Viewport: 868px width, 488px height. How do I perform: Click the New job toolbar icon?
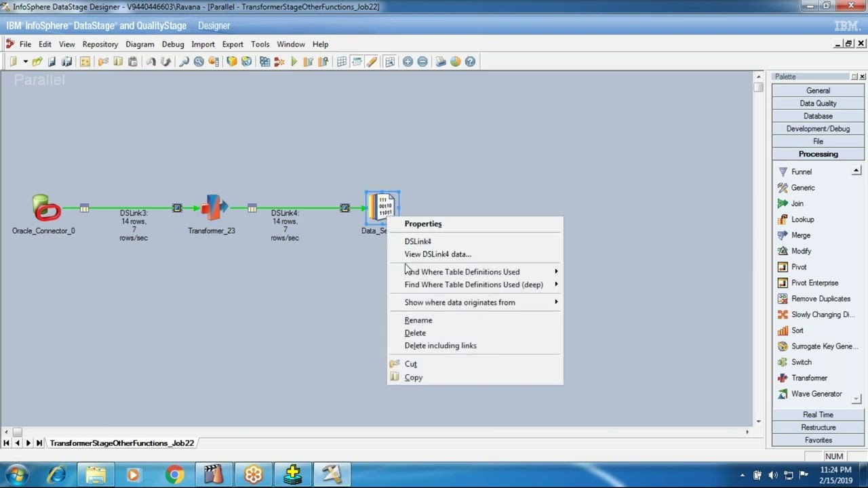pos(13,62)
